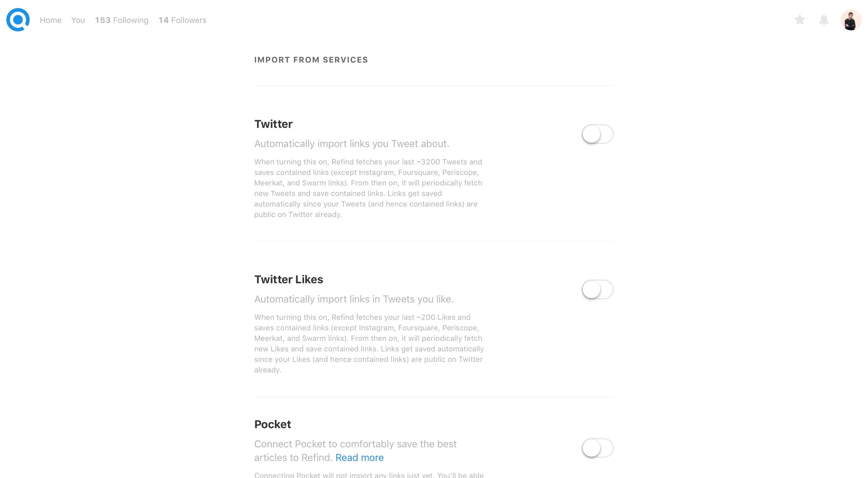This screenshot has height=478, width=868.
Task: Switch on the Pocket toggle
Action: click(x=597, y=448)
